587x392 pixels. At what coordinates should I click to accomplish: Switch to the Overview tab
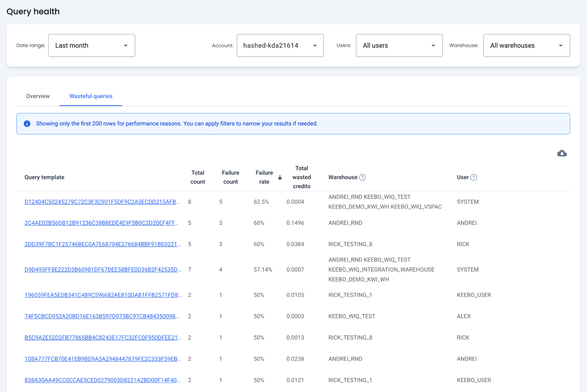38,96
